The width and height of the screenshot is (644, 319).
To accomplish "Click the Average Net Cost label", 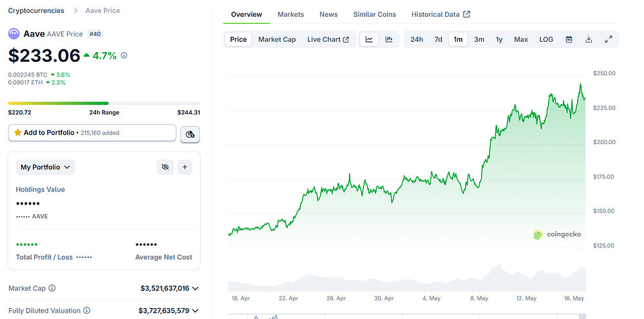I will pos(164,257).
